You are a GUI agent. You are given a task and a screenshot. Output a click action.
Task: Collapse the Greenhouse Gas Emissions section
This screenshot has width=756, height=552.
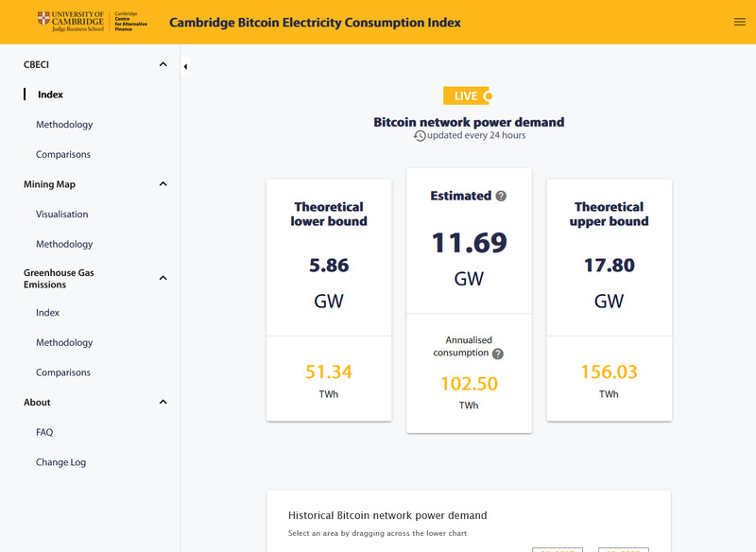(163, 278)
